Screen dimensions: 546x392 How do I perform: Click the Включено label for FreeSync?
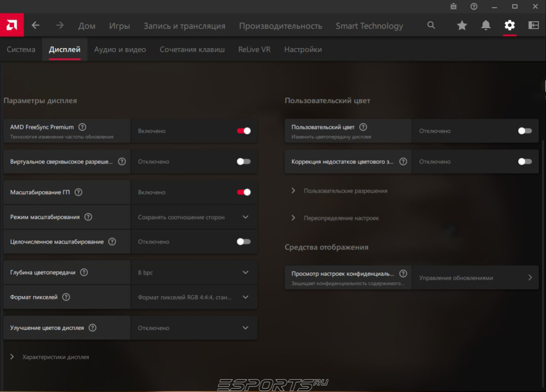pos(152,131)
